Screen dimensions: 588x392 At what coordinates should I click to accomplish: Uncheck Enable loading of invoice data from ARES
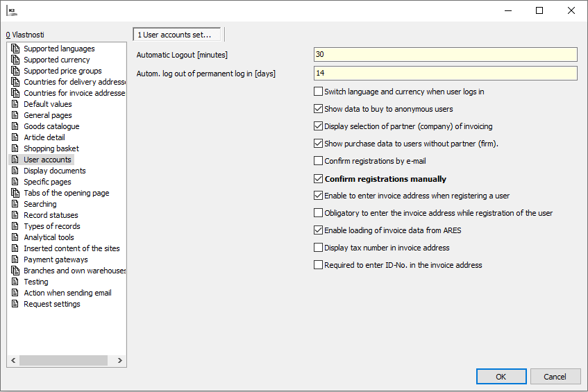319,230
